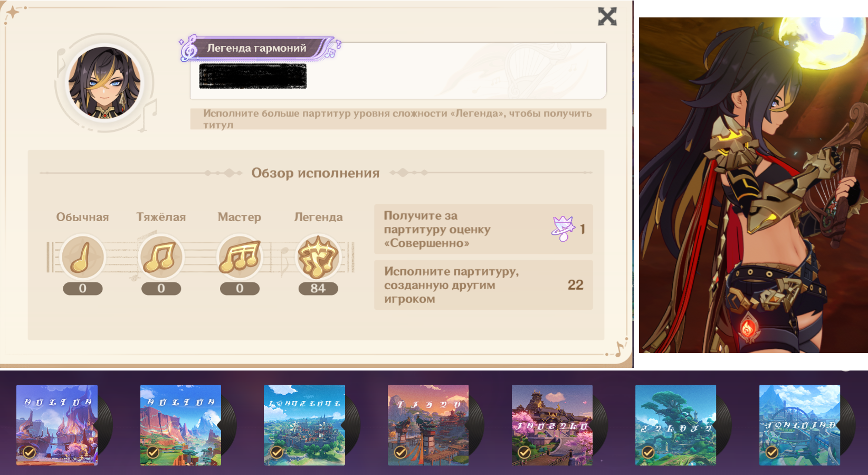Image resolution: width=868 pixels, height=475 pixels.
Task: Select the second album with red canyon
Action: [x=180, y=425]
